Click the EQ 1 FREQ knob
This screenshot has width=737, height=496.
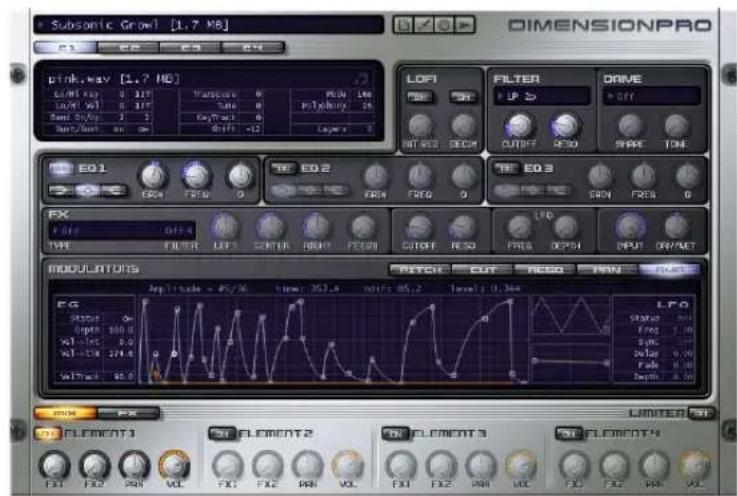[x=196, y=176]
